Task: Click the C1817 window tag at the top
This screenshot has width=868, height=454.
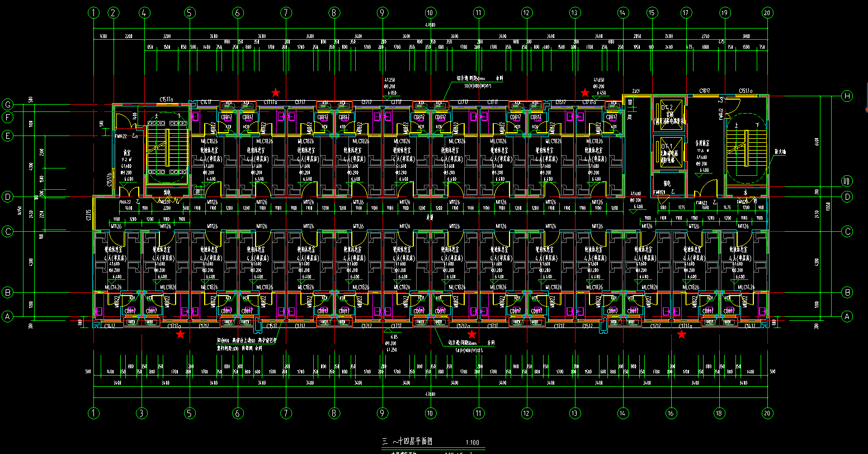Action: 705,91
